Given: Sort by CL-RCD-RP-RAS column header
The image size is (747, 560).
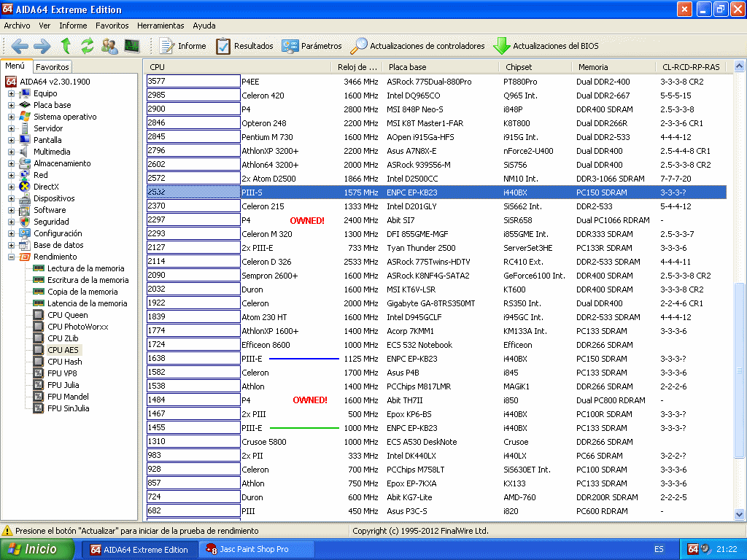Looking at the screenshot, I should click(692, 67).
